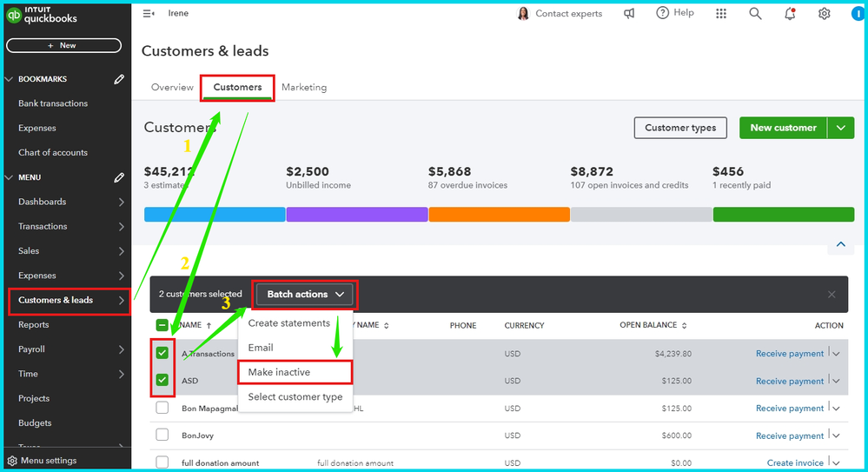The image size is (868, 472).
Task: Open Reports in sidebar
Action: click(x=33, y=325)
